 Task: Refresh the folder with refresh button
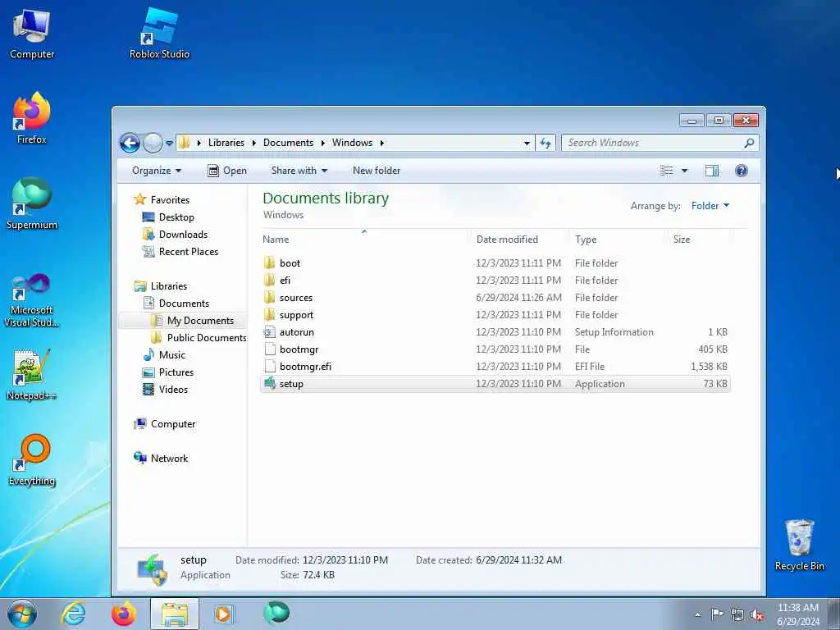point(546,143)
